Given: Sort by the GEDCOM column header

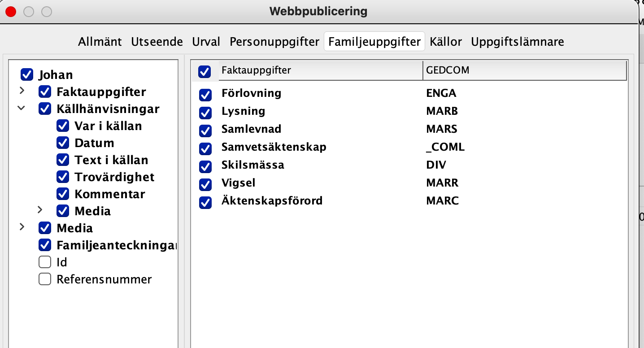Looking at the screenshot, I should click(524, 70).
